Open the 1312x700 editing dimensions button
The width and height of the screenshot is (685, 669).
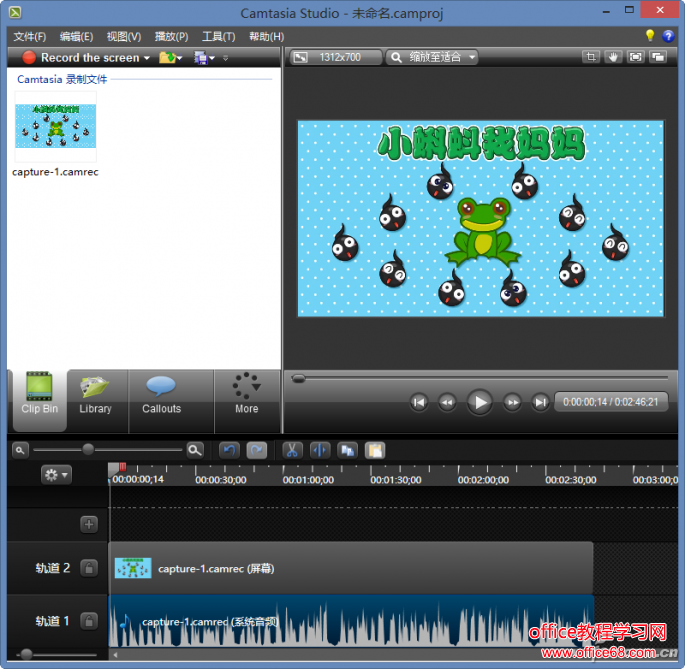pyautogui.click(x=336, y=57)
